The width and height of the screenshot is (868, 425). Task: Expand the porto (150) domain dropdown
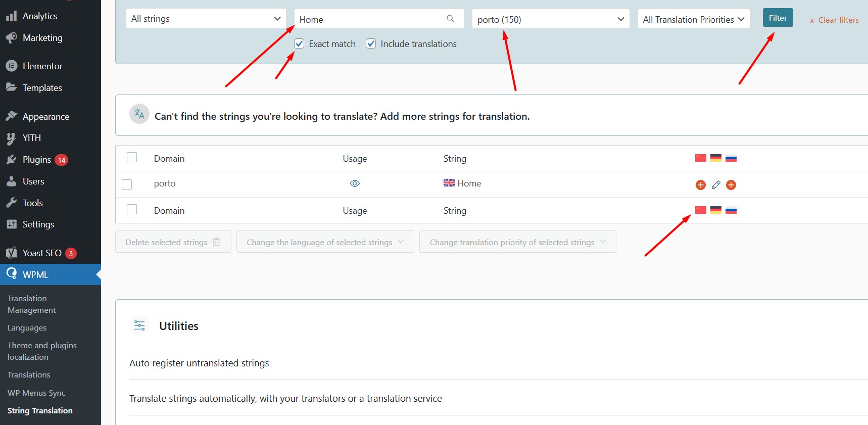coord(550,19)
